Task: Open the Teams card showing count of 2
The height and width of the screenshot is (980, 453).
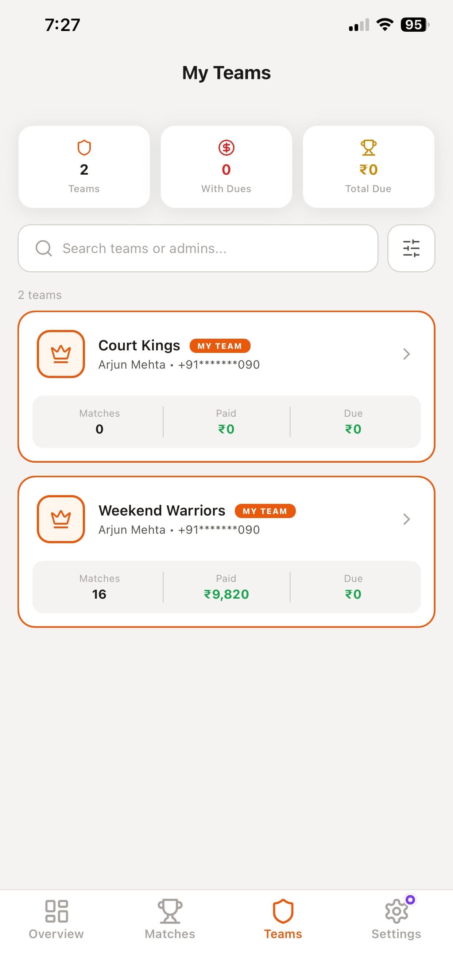Action: coord(84,166)
